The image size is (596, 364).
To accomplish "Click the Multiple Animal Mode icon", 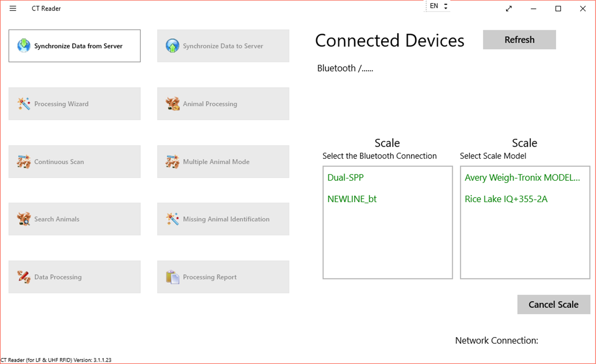I will pyautogui.click(x=172, y=161).
